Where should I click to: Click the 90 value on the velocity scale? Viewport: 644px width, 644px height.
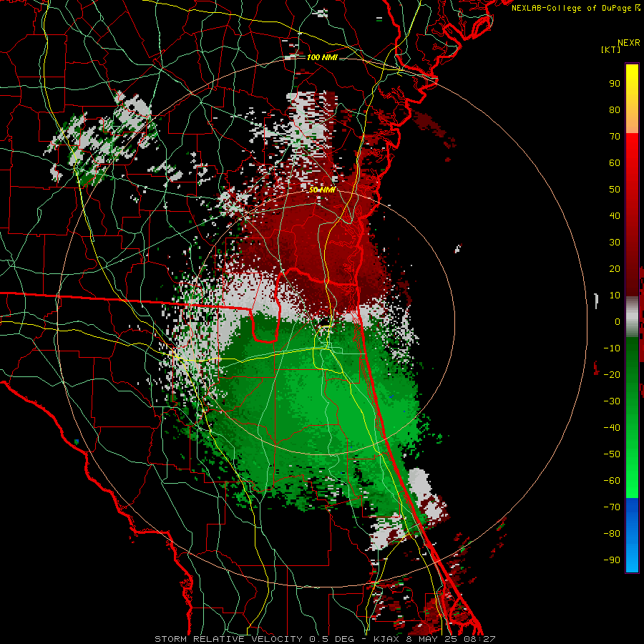click(615, 84)
